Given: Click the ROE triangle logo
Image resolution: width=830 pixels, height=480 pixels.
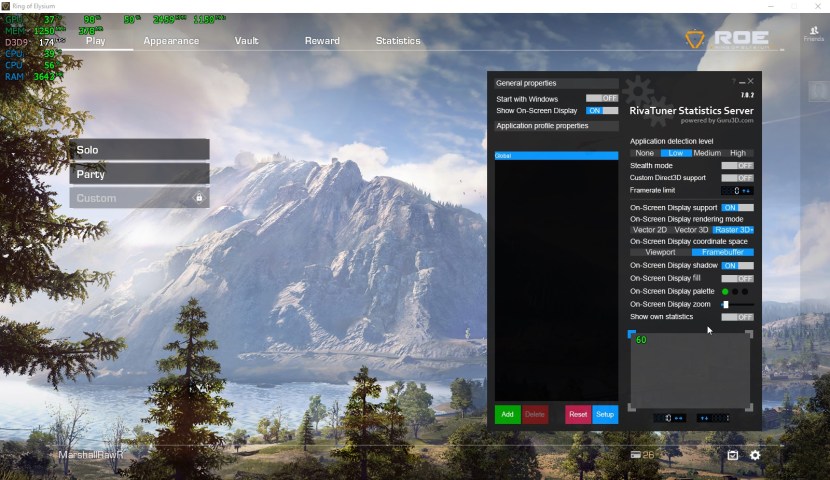Looking at the screenshot, I should click(695, 40).
